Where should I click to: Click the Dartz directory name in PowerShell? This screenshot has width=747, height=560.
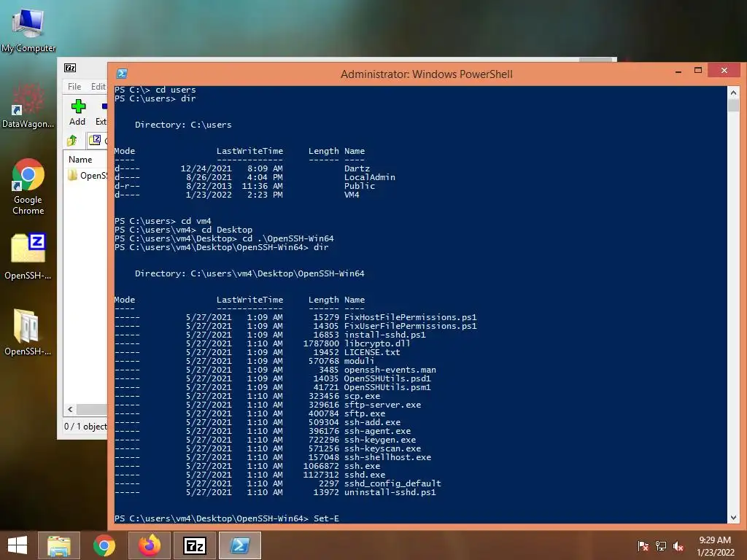click(x=357, y=168)
